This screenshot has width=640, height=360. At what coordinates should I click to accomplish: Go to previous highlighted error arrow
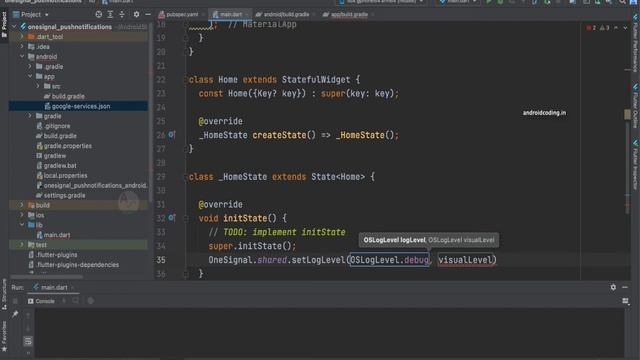pos(616,28)
